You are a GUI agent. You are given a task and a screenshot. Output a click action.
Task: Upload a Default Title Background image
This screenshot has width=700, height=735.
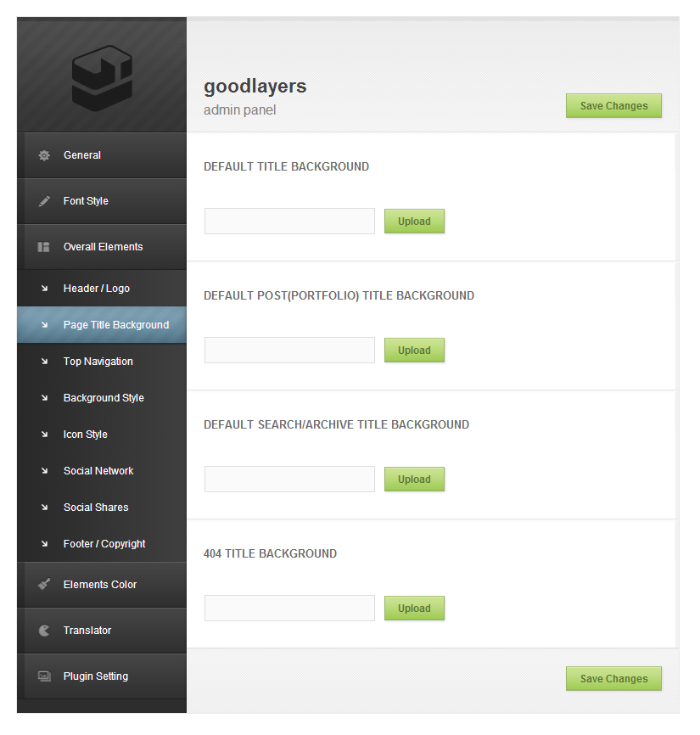point(414,222)
